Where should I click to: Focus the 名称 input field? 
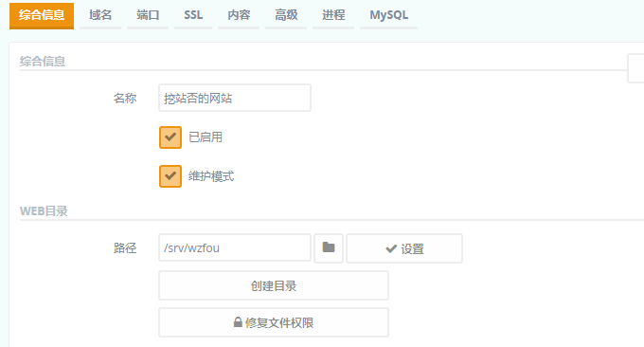(235, 98)
